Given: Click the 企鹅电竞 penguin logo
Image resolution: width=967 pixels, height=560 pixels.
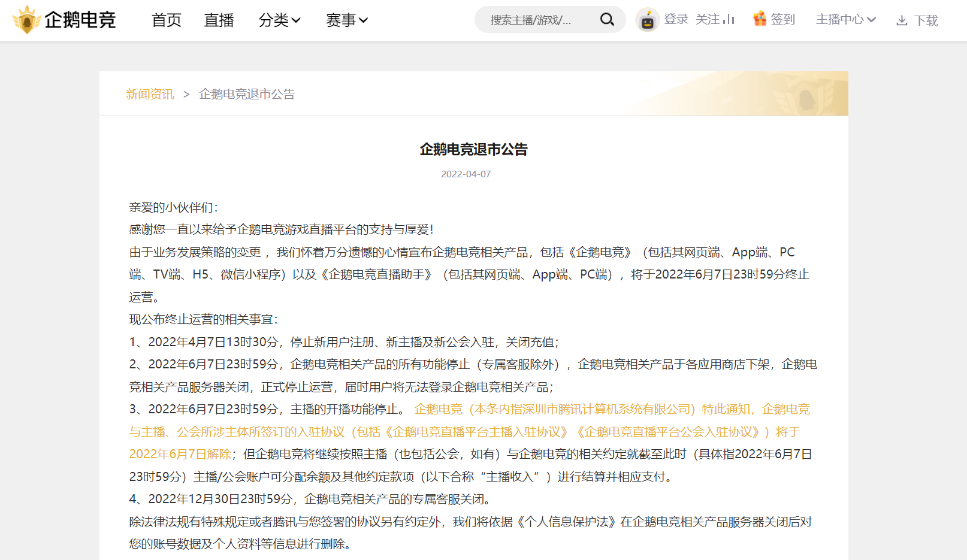Looking at the screenshot, I should click(x=26, y=20).
